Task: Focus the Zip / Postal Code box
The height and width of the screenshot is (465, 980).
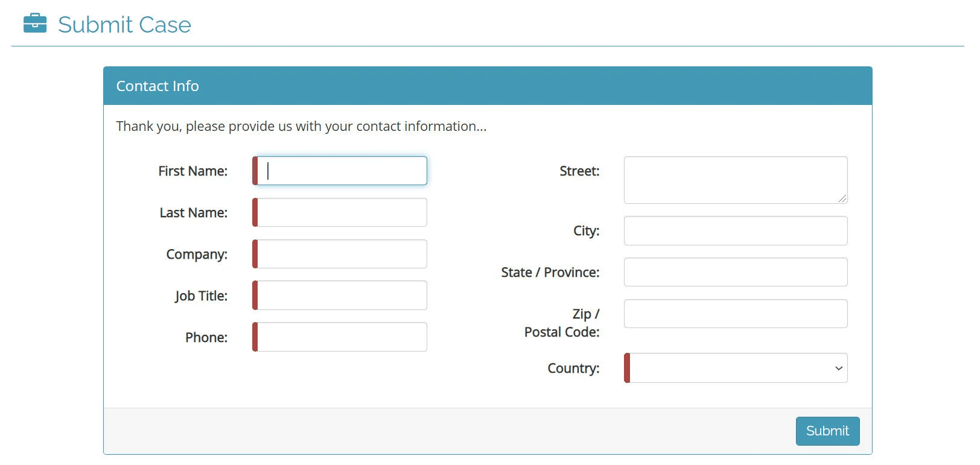Action: [x=735, y=314]
